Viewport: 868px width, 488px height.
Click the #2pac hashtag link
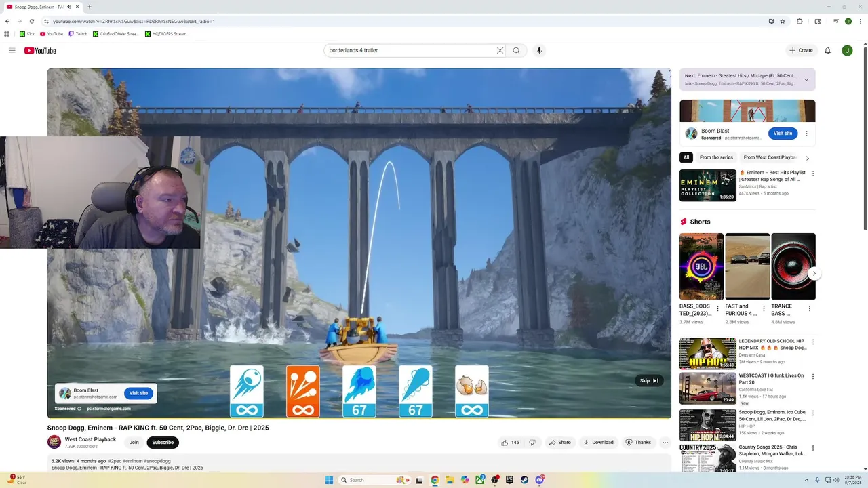click(x=115, y=461)
